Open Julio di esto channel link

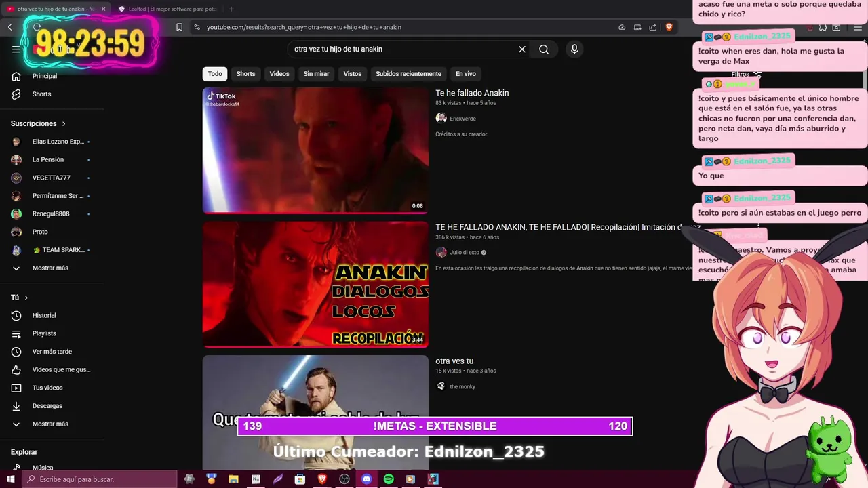[465, 252]
